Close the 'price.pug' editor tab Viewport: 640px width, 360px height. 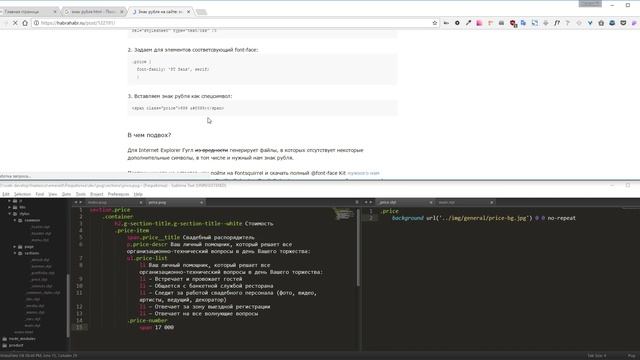coord(201,202)
